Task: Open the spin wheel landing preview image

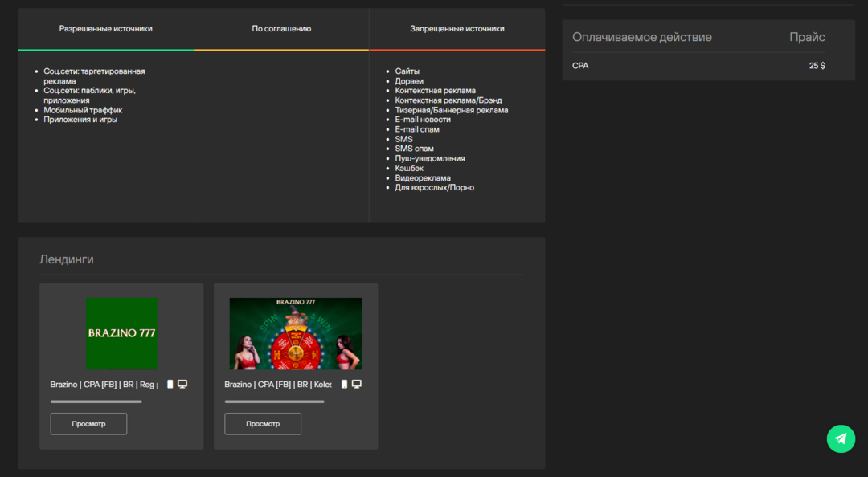Action: [x=296, y=333]
